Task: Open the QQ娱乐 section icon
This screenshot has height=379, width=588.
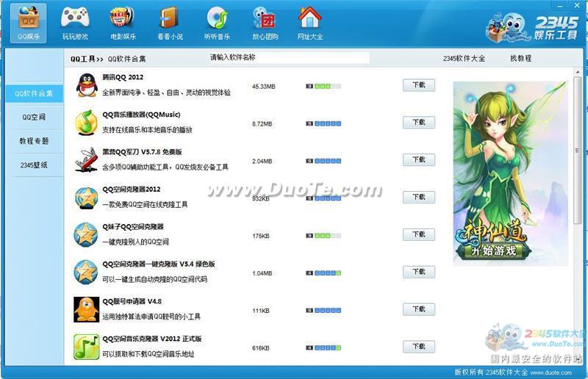Action: (29, 23)
